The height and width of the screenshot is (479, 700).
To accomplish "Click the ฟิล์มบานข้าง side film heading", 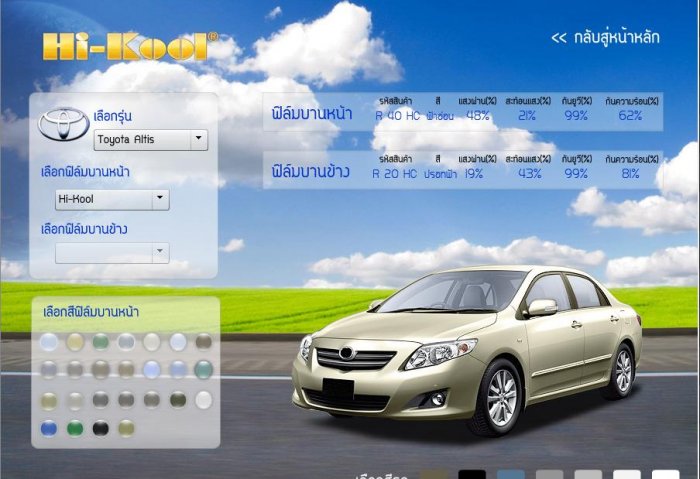I will pyautogui.click(x=311, y=171).
